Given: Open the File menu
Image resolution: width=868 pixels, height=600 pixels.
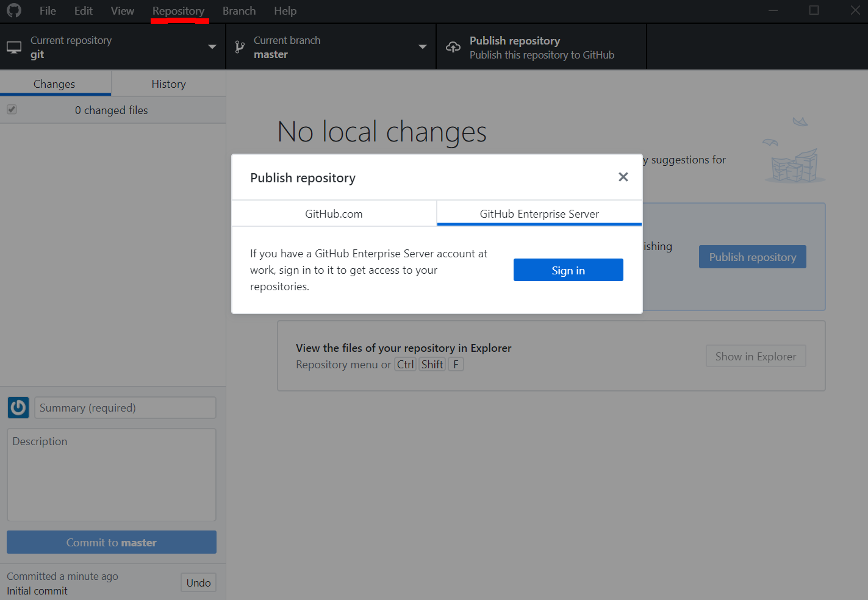Looking at the screenshot, I should [x=48, y=11].
